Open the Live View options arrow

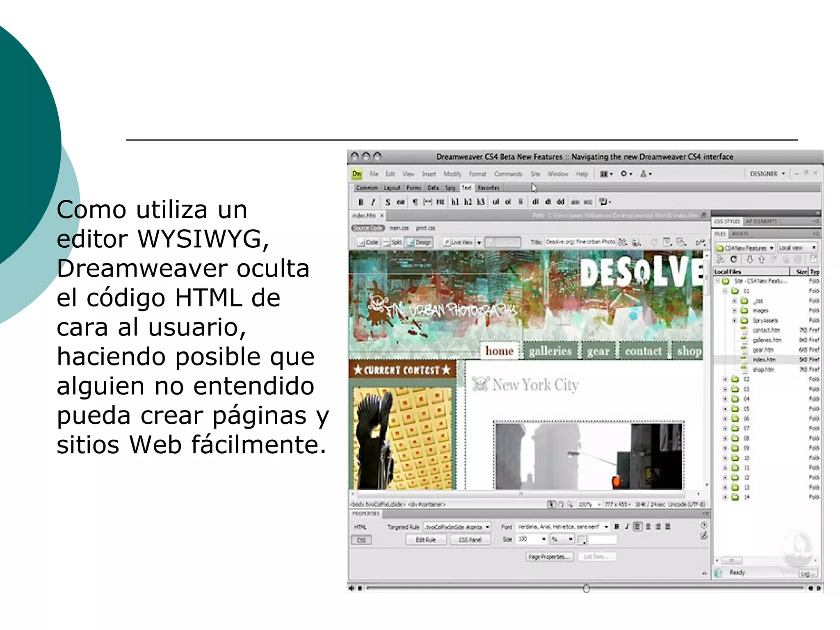479,243
